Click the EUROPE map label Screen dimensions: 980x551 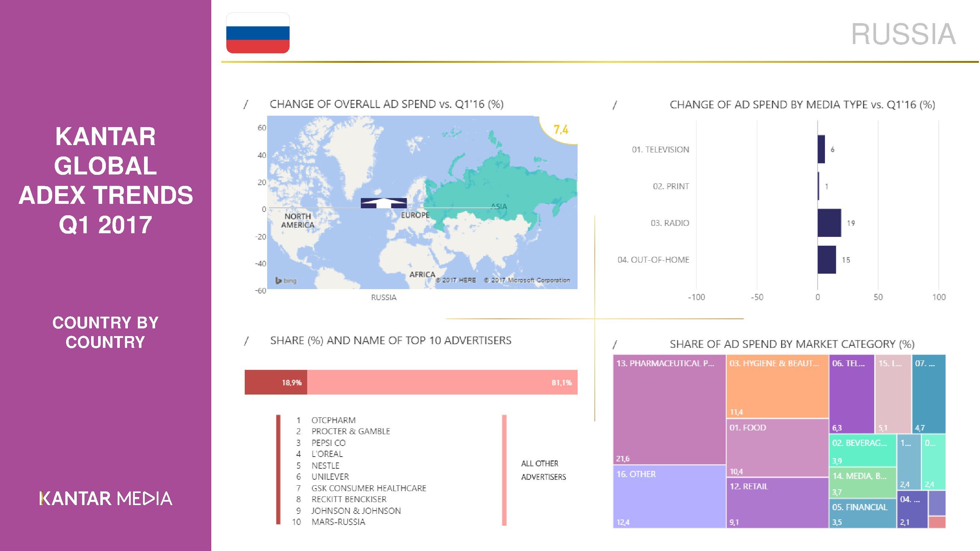(415, 215)
